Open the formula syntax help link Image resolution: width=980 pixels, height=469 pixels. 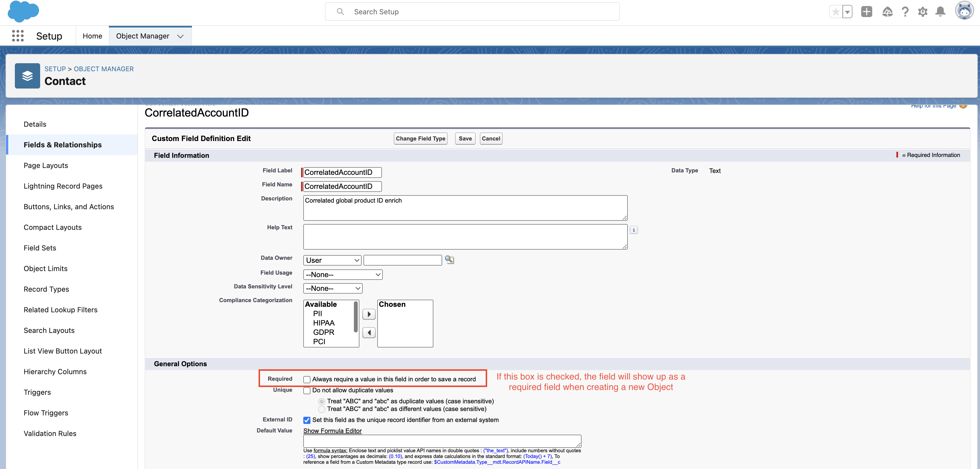(x=330, y=450)
